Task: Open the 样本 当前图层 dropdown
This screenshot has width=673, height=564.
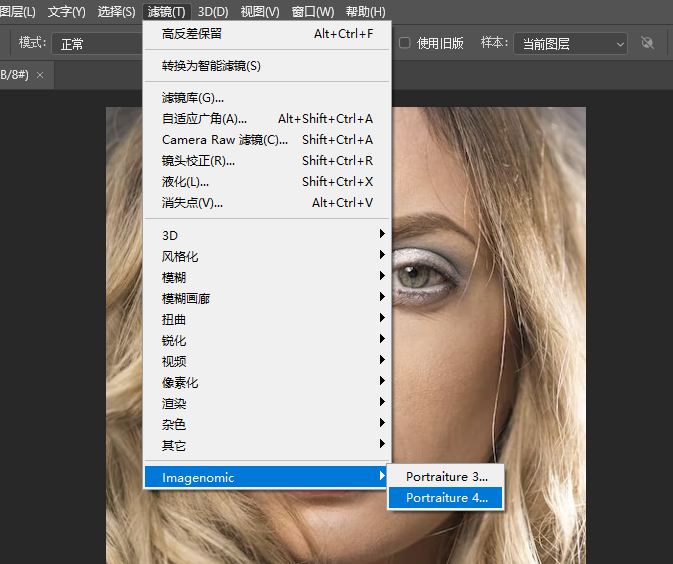Action: point(570,44)
